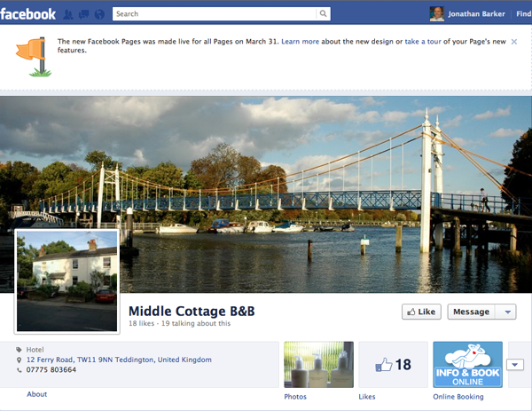Open Jonathan Barker's profile picture
The width and height of the screenshot is (532, 411).
point(436,14)
